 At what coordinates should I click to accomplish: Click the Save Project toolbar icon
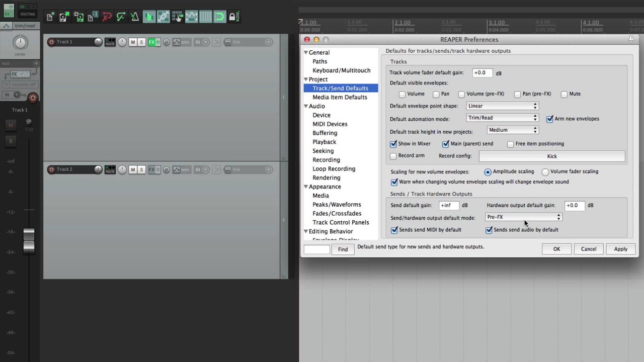click(78, 17)
